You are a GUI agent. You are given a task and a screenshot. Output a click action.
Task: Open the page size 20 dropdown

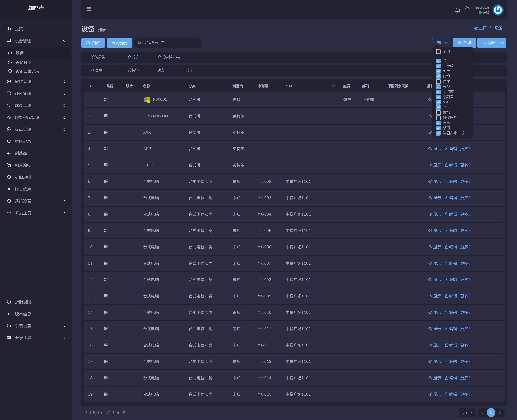point(467,413)
